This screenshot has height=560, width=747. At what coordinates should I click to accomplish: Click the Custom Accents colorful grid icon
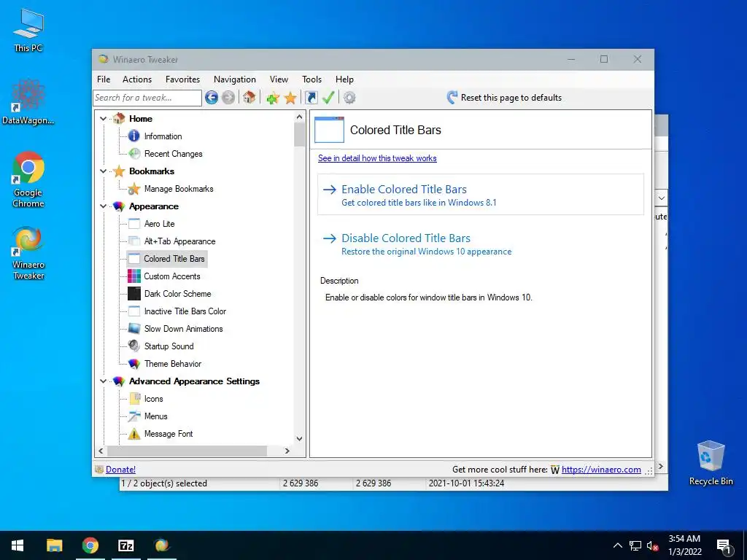pyautogui.click(x=134, y=276)
